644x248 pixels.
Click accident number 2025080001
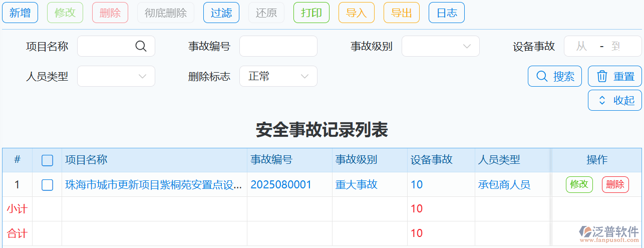coord(281,185)
